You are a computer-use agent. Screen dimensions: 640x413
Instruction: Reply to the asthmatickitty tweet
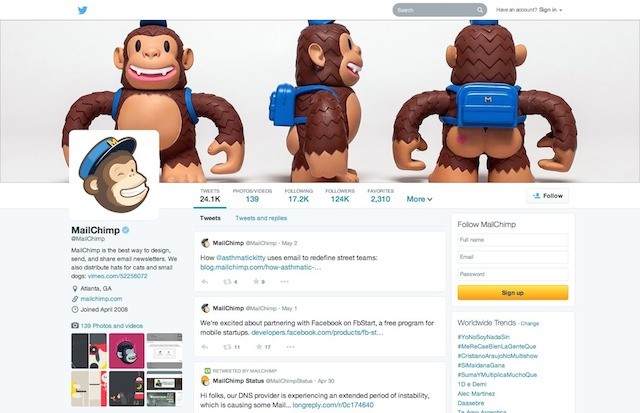coord(205,282)
